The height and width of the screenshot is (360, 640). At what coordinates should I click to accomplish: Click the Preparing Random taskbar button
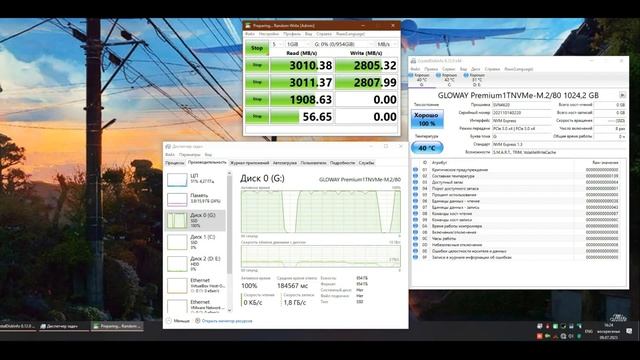117,326
